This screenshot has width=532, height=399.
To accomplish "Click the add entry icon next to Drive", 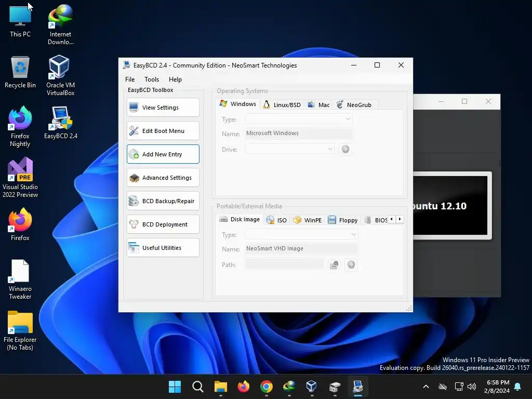I will click(345, 149).
